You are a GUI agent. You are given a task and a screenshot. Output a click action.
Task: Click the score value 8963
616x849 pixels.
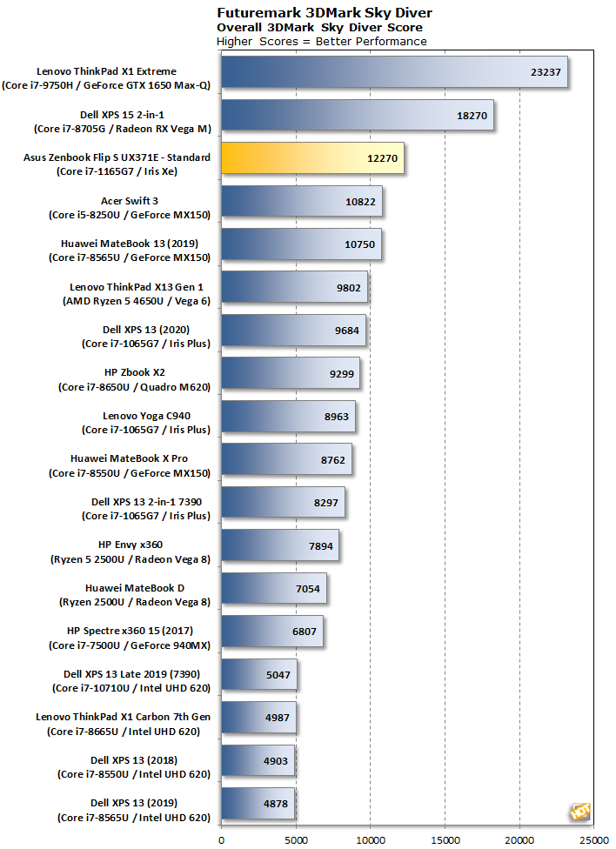point(337,417)
